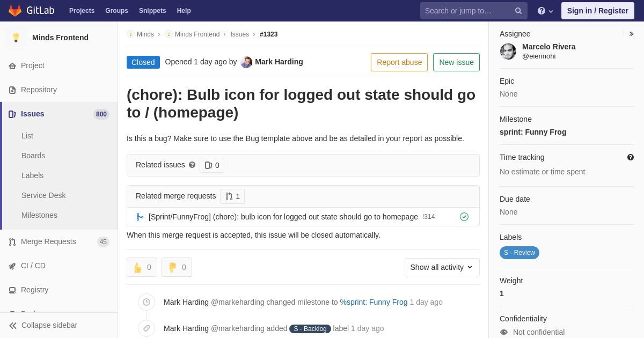Click the CI / CD rocket icon
The width and height of the screenshot is (644, 338).
12,266
